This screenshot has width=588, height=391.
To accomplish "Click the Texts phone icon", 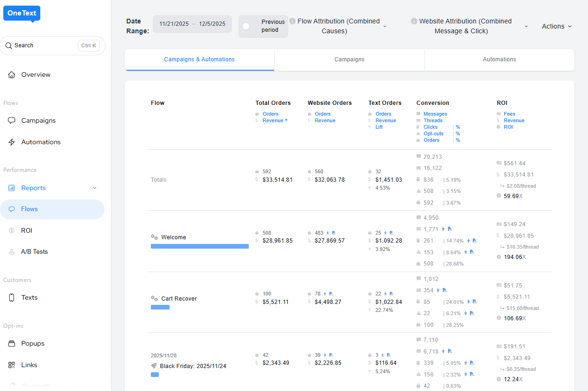I will tap(12, 298).
